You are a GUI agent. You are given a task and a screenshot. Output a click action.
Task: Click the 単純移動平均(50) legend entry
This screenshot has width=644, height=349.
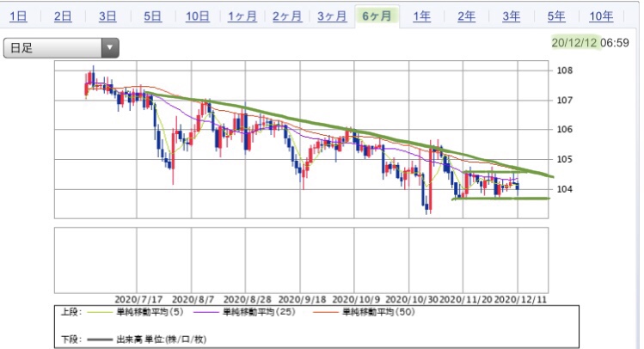click(x=378, y=312)
